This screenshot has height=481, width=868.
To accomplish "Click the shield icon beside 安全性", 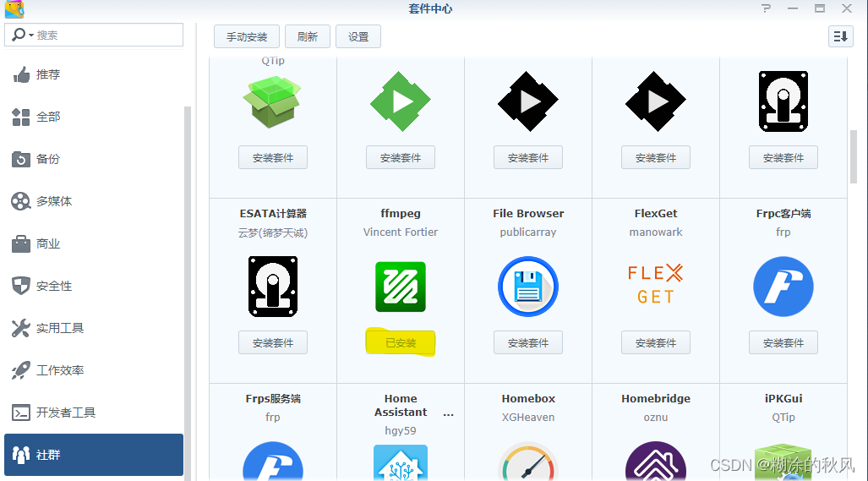I will [x=21, y=287].
